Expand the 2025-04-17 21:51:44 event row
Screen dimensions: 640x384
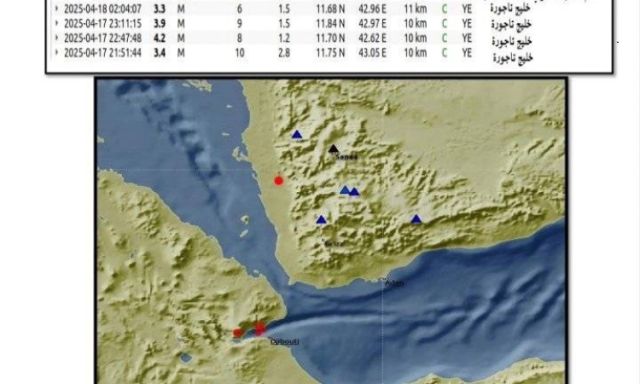(56, 53)
